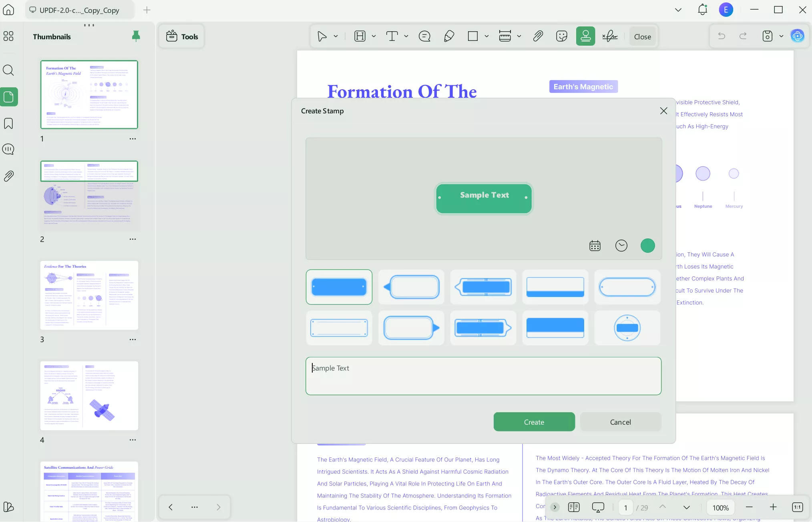The height and width of the screenshot is (522, 812).
Task: Open page 3 from the thumbnails panel
Action: pos(89,295)
